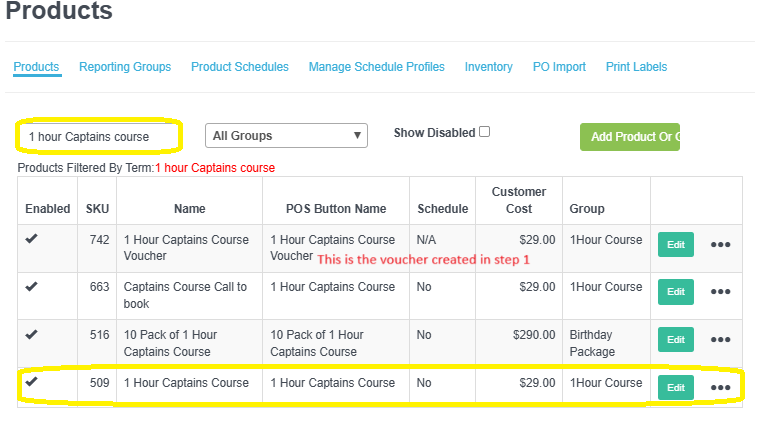The width and height of the screenshot is (757, 422).
Task: Click enabled checkmark for SKU 516
Action: point(31,334)
